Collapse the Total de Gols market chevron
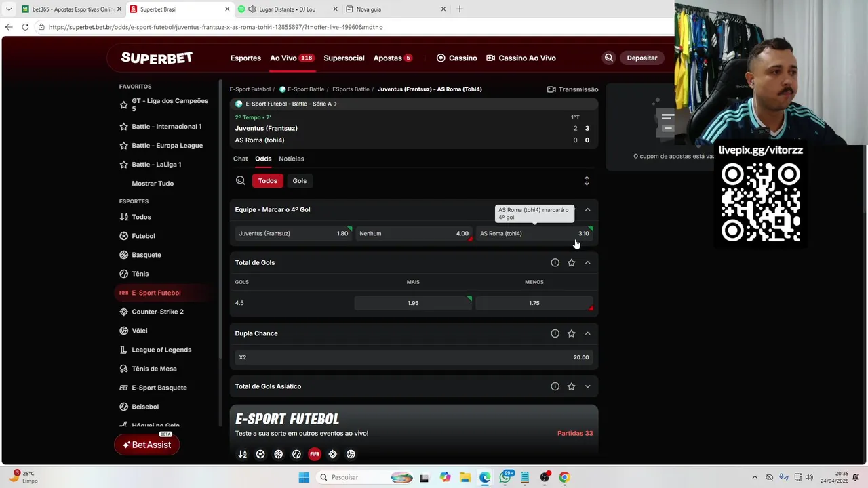The image size is (868, 488). (x=587, y=262)
